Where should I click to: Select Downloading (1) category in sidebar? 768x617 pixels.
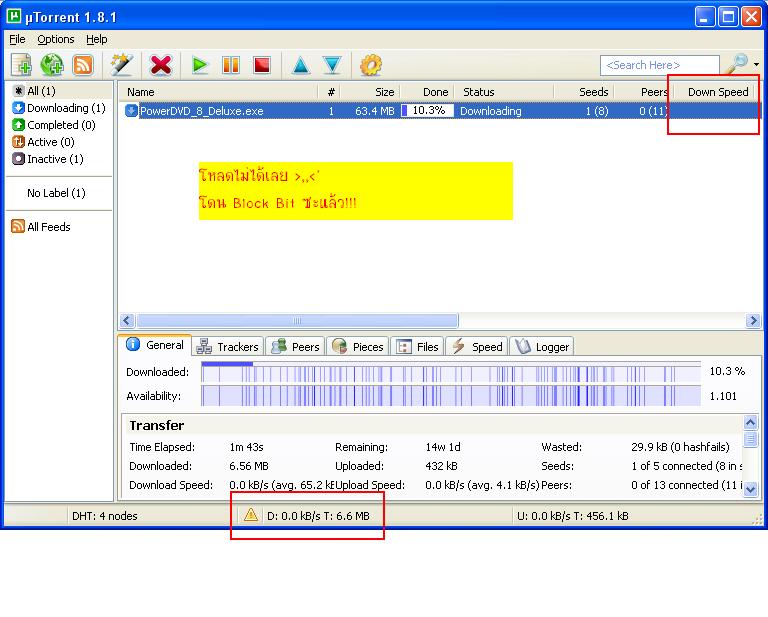click(59, 108)
